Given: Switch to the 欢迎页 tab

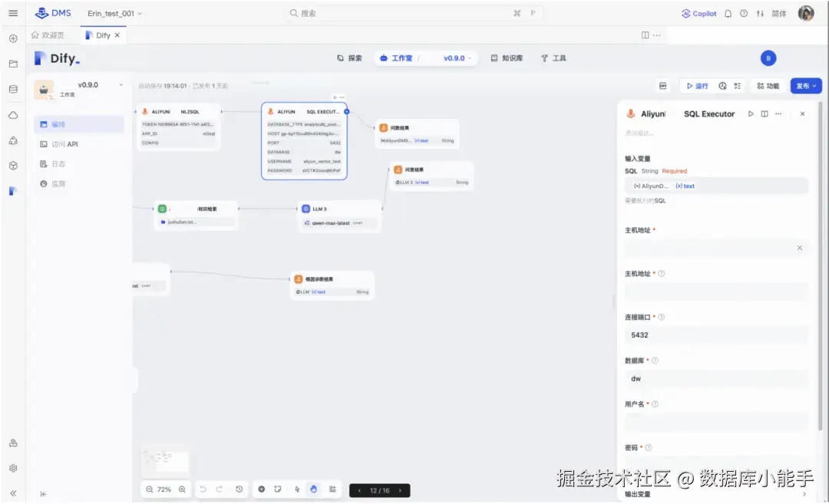Looking at the screenshot, I should (x=48, y=35).
